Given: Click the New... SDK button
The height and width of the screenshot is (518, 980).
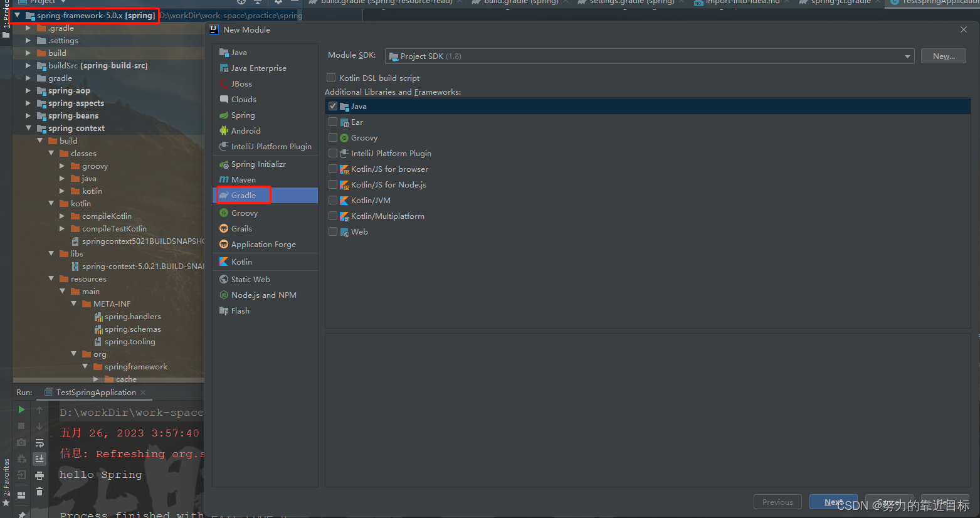Looking at the screenshot, I should 944,56.
